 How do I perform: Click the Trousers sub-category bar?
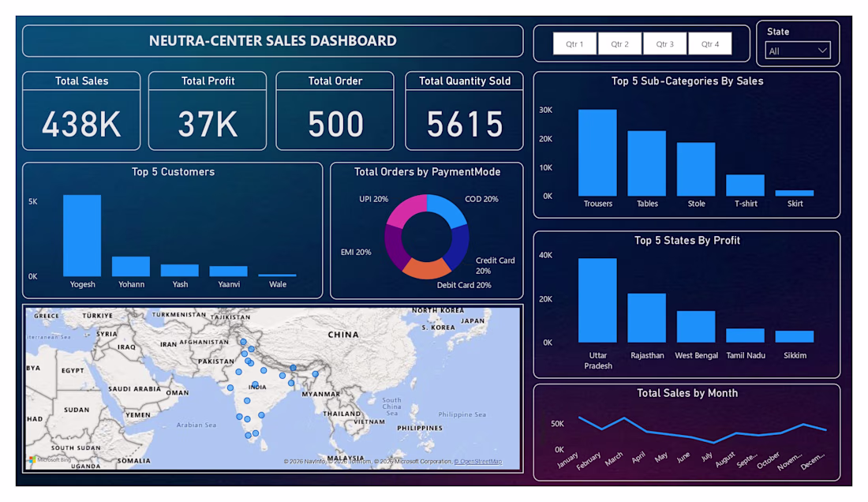coord(597,153)
